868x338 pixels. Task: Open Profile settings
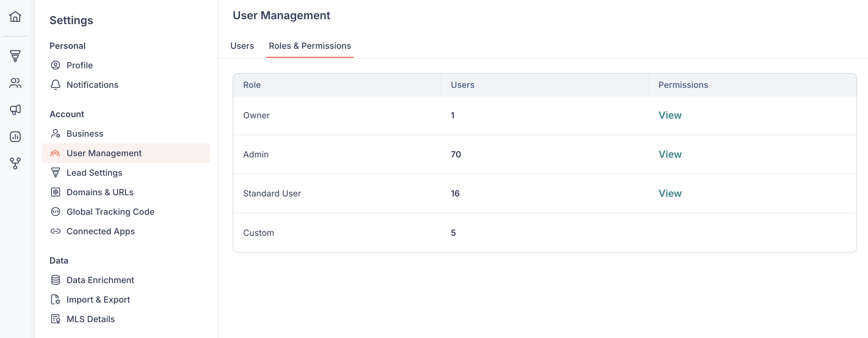click(x=126, y=65)
